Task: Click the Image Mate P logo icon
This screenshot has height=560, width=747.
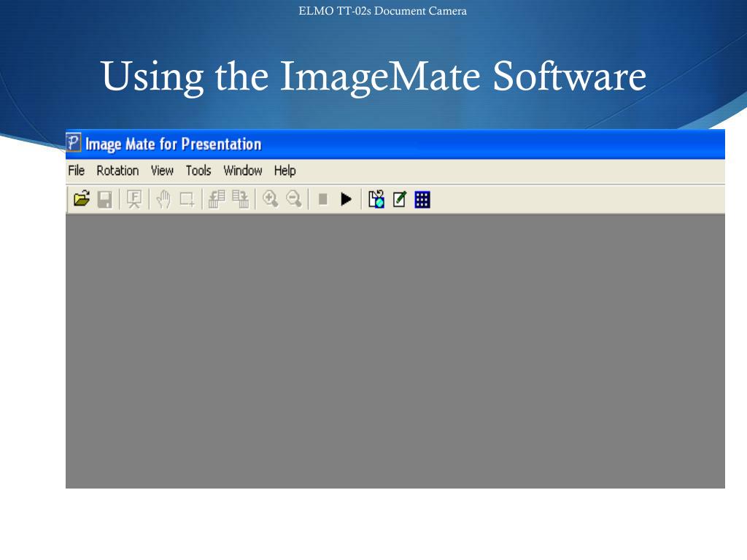Action: tap(74, 142)
